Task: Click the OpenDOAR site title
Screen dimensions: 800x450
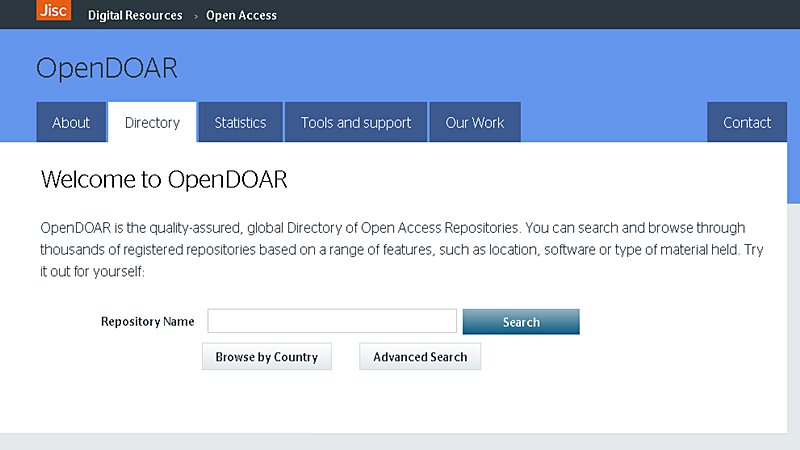Action: (x=107, y=68)
